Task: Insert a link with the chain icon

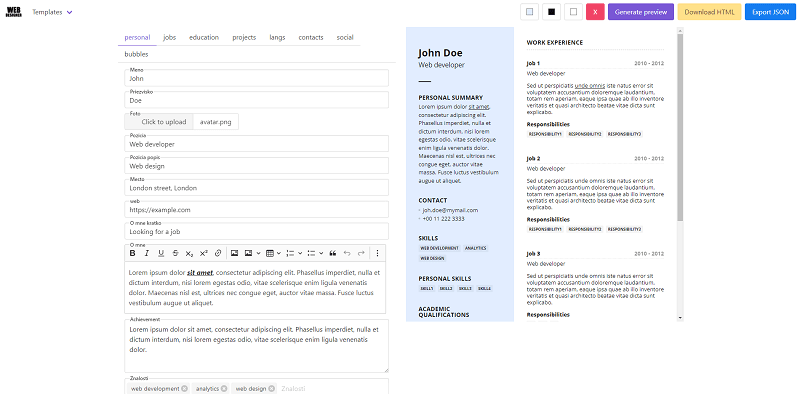Action: (218, 253)
